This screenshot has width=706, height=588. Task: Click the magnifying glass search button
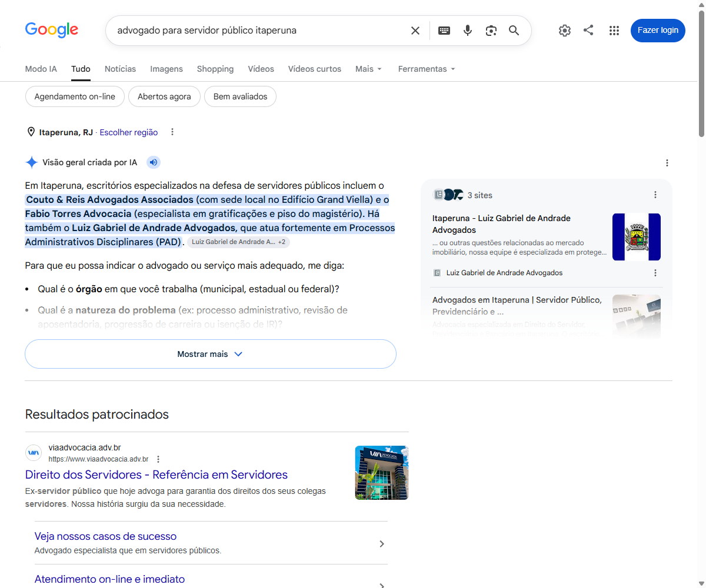click(x=514, y=31)
